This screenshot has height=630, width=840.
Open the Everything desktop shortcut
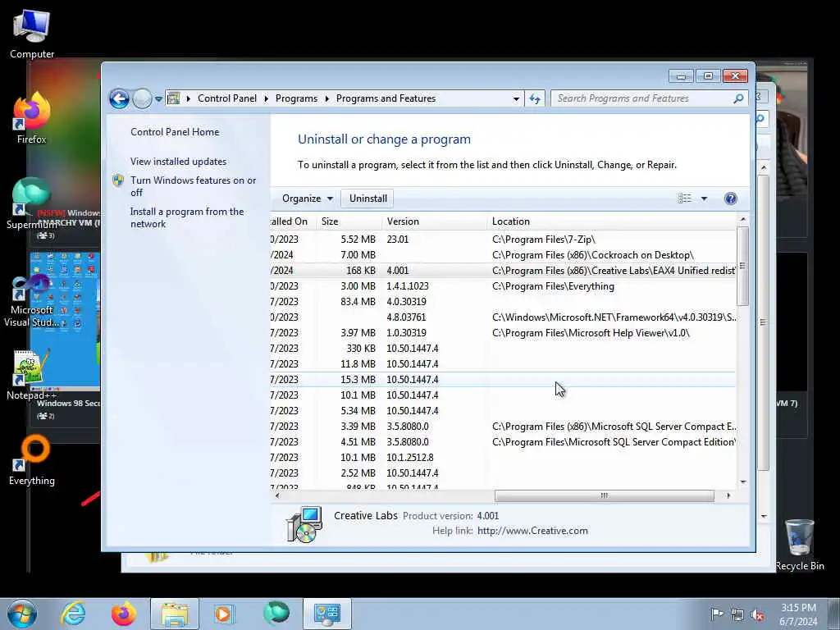click(x=32, y=459)
